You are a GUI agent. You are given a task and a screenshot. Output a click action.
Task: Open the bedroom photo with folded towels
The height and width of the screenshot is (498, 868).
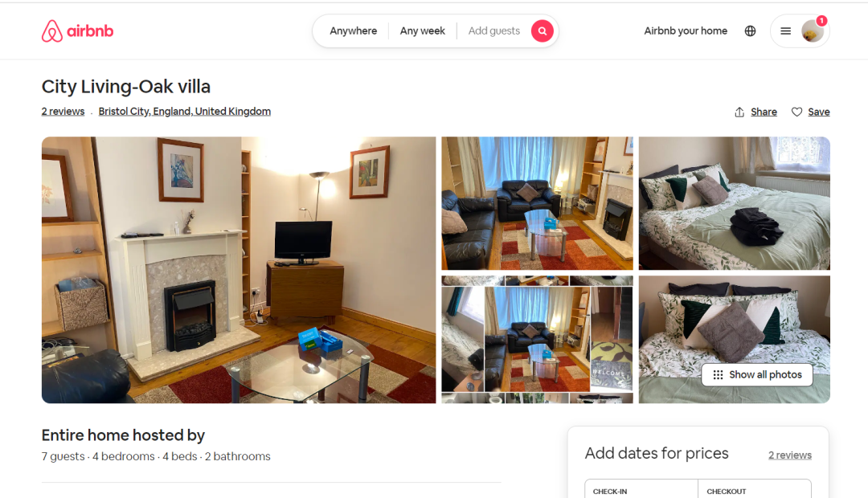(x=734, y=203)
